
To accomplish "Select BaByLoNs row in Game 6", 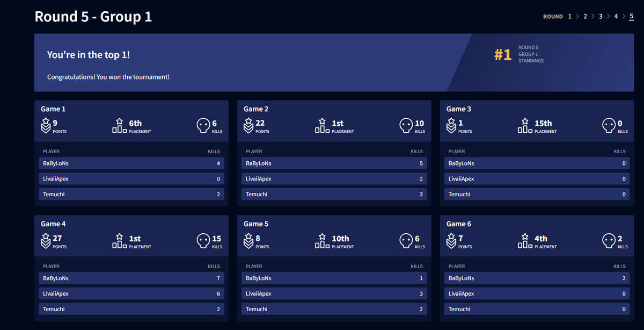I will [537, 278].
